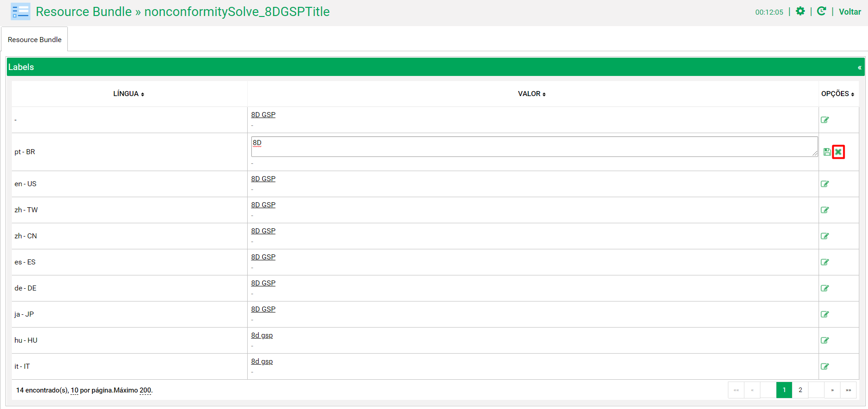Open the 8D GSP value for ja - JP
Image resolution: width=868 pixels, height=409 pixels.
click(263, 309)
